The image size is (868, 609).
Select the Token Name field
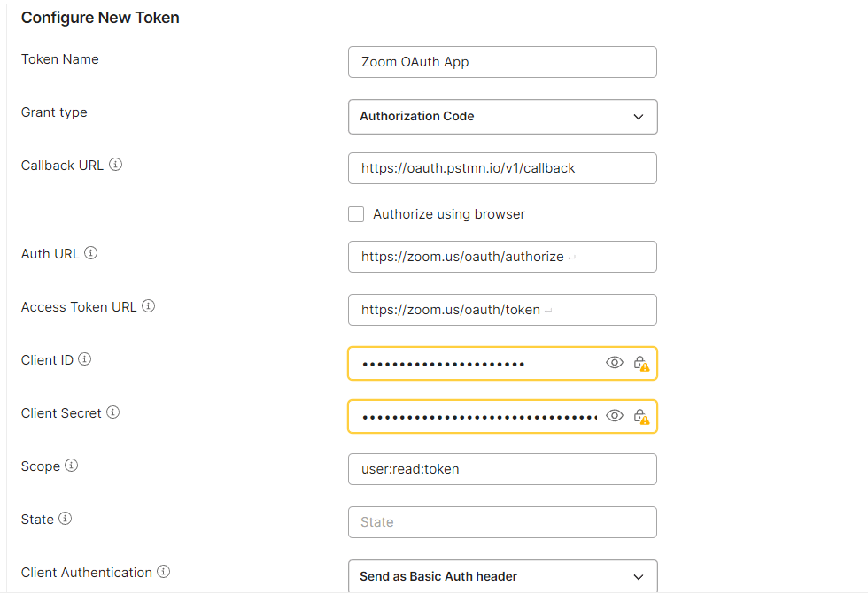coord(502,62)
